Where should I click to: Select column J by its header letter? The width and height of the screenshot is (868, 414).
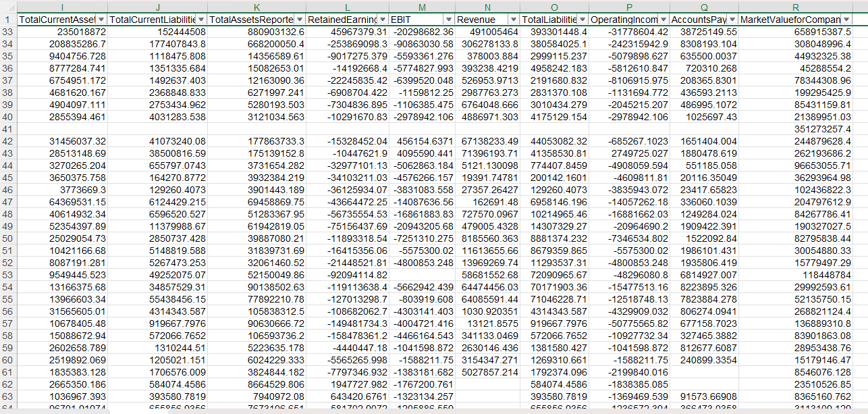click(x=157, y=7)
